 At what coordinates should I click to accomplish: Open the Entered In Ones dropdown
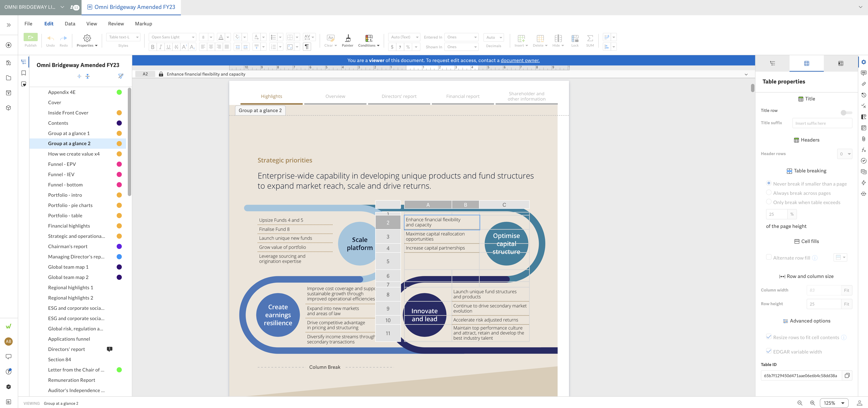(461, 37)
